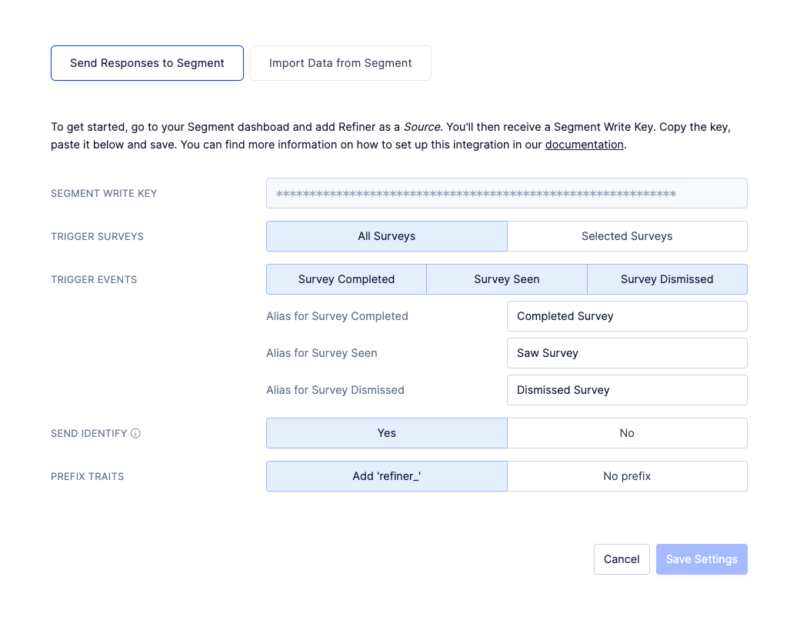The height and width of the screenshot is (620, 800).
Task: Set Send Identify to No
Action: 627,433
